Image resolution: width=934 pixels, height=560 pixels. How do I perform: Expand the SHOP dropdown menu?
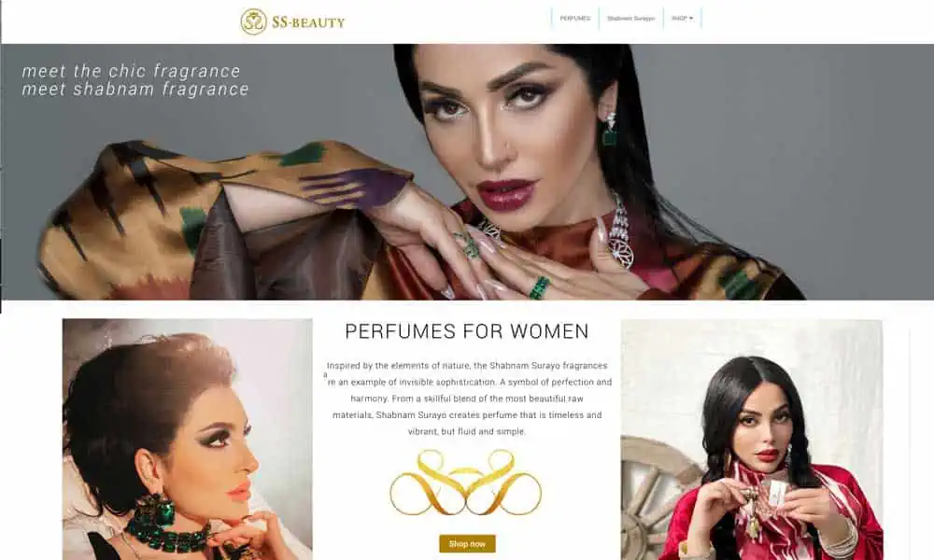pyautogui.click(x=682, y=19)
